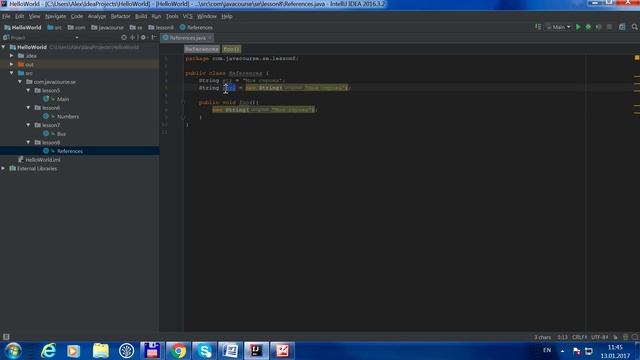Screen dimensions: 640x360
Task: Start debugging with the bug icon
Action: 588,27
